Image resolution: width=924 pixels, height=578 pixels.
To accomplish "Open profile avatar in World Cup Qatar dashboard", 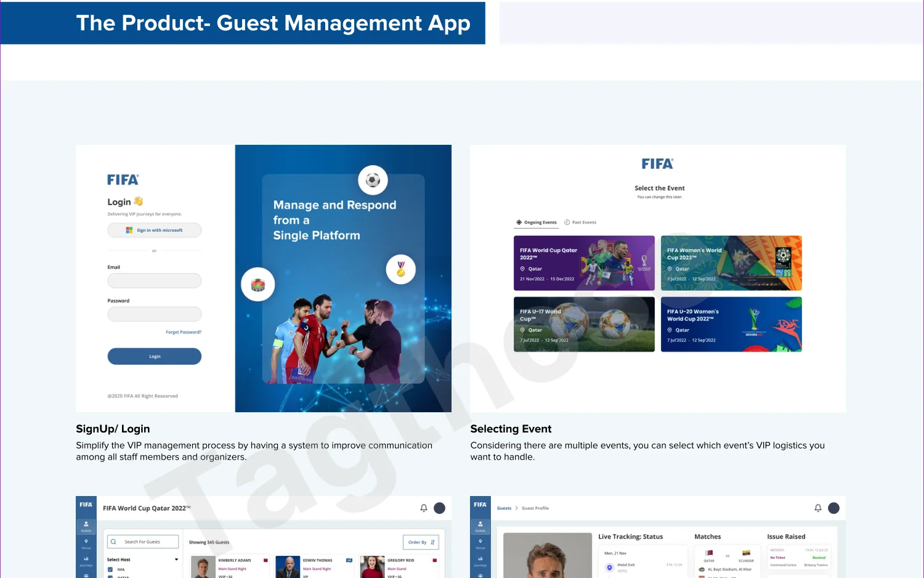I will [x=439, y=508].
